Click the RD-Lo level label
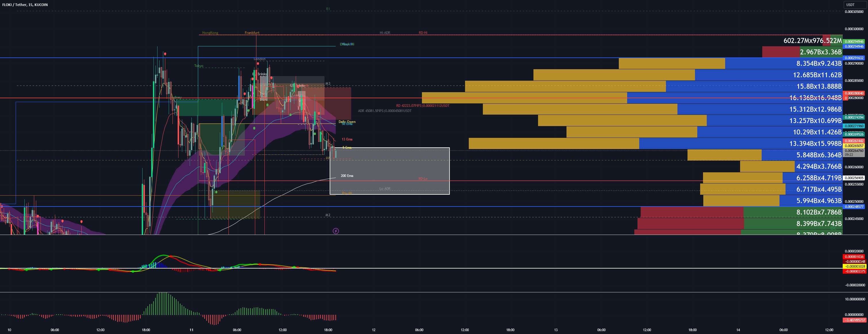This screenshot has width=868, height=334. 423,178
